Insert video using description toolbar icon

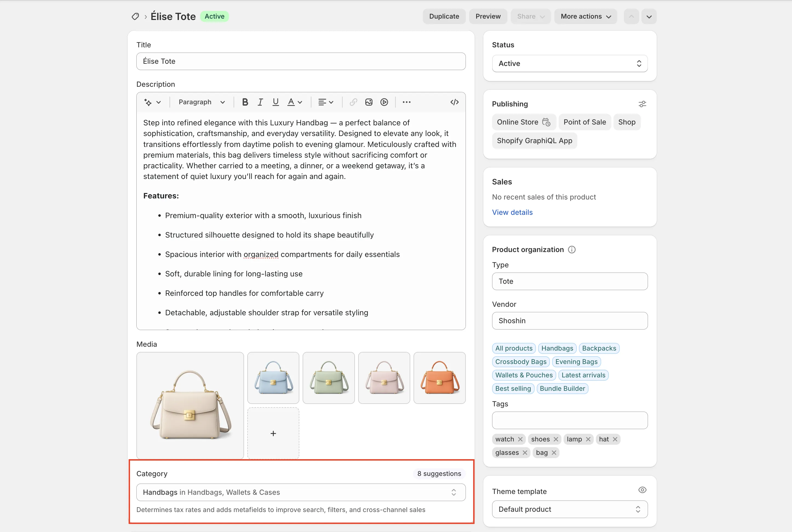[384, 102]
